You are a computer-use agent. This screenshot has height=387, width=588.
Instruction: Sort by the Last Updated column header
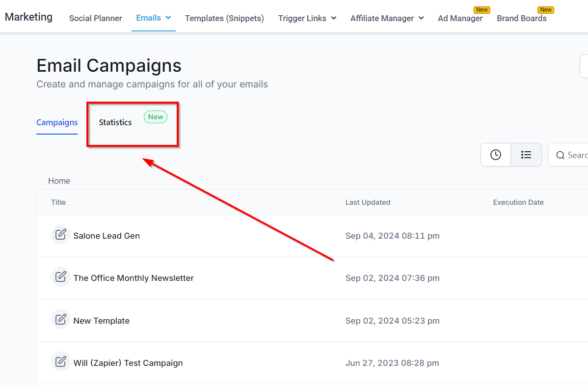tap(368, 202)
